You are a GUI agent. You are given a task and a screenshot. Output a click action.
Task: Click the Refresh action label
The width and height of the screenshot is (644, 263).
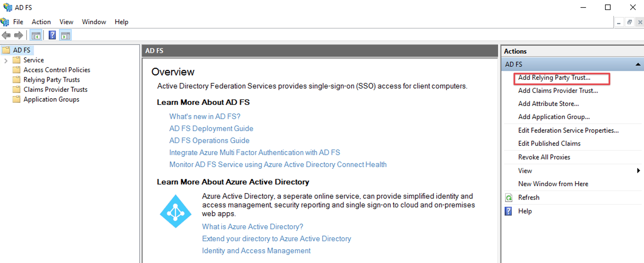(529, 198)
